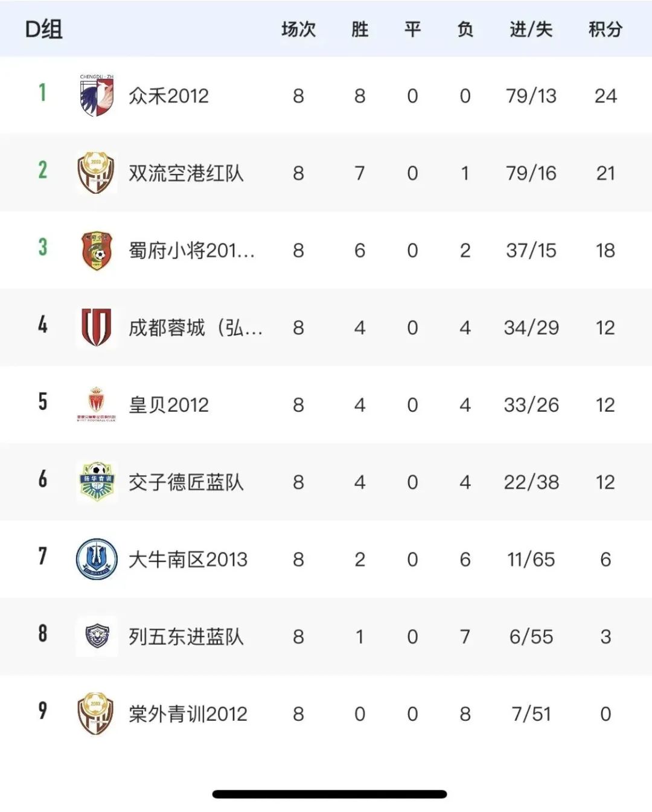Click the 大牛南区2013 round blue logo

click(97, 559)
